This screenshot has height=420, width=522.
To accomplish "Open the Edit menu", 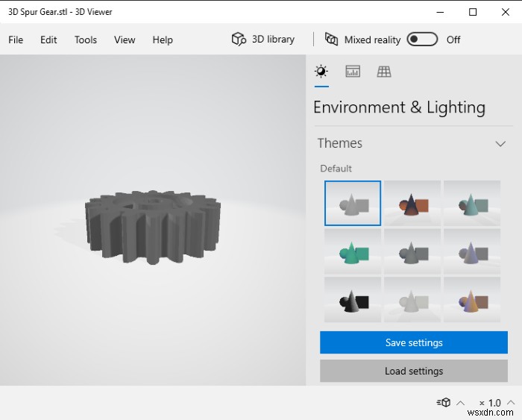I will [x=48, y=40].
